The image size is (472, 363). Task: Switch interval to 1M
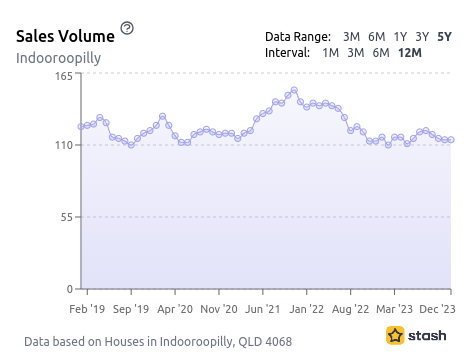coord(331,53)
